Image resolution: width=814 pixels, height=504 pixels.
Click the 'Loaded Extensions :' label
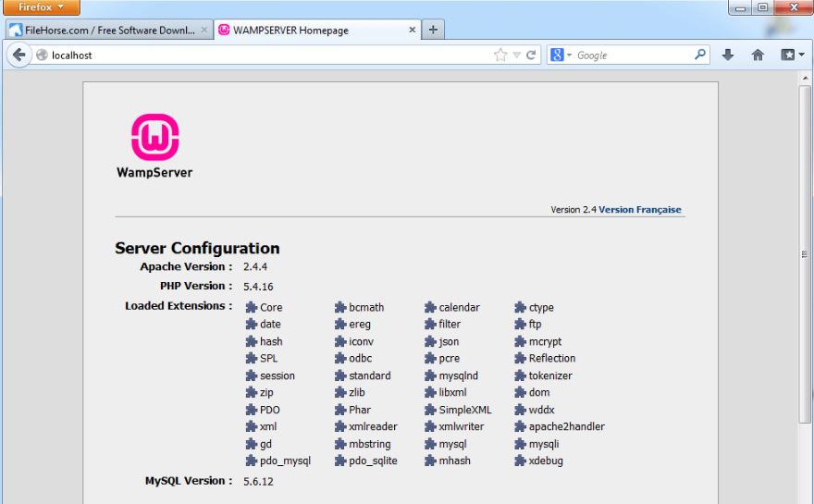click(x=179, y=306)
